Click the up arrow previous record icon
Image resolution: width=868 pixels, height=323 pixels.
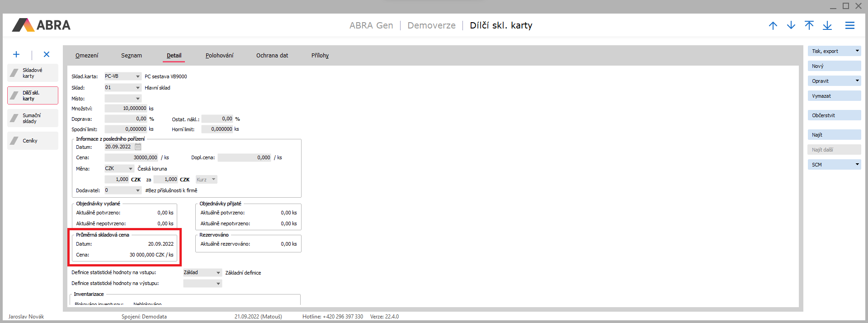773,26
